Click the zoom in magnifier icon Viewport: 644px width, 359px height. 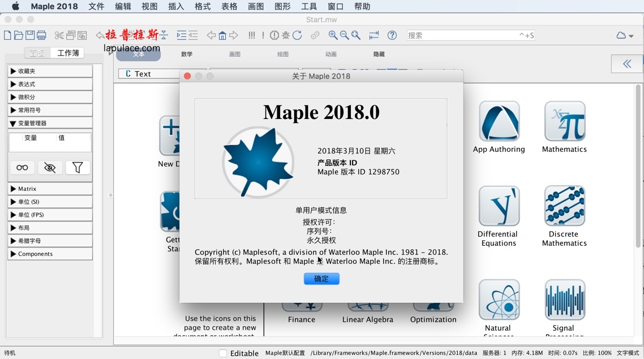coord(333,35)
